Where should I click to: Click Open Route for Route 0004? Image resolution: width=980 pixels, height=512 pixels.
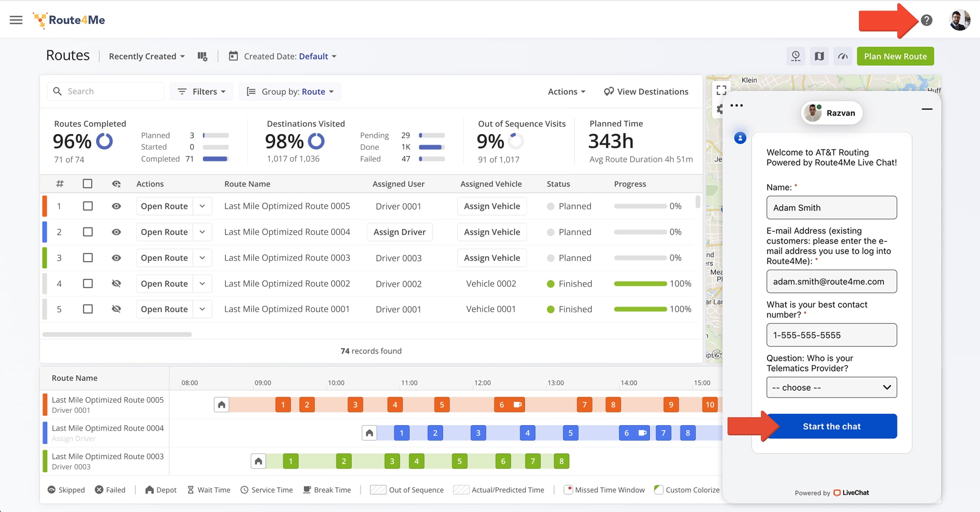coord(164,232)
